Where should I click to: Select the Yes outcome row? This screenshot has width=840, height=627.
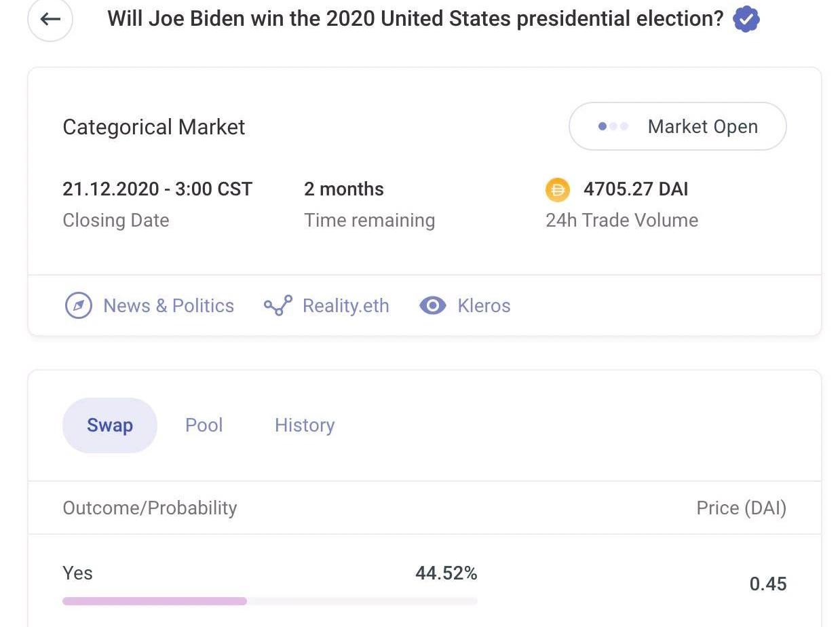click(x=78, y=573)
